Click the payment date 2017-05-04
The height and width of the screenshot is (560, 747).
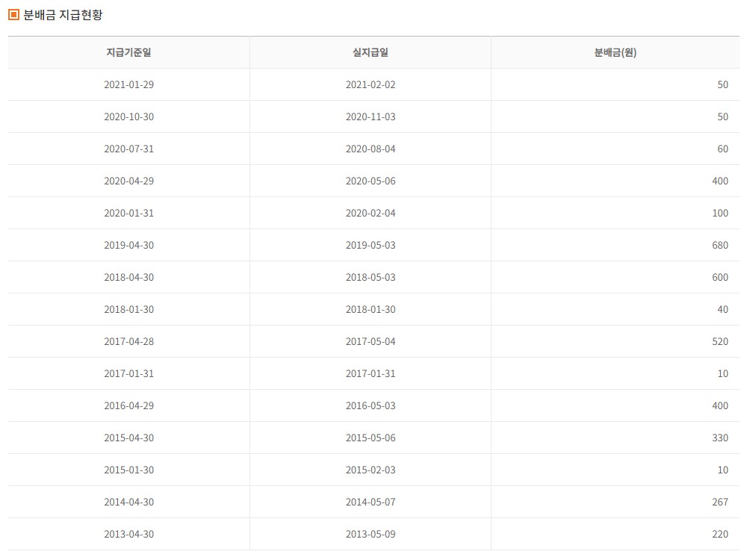[x=370, y=341]
